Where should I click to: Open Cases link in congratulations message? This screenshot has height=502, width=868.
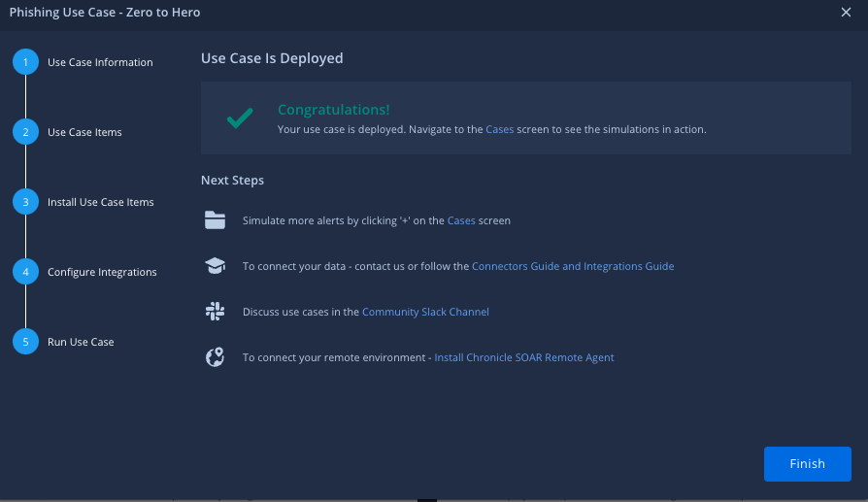click(x=499, y=129)
